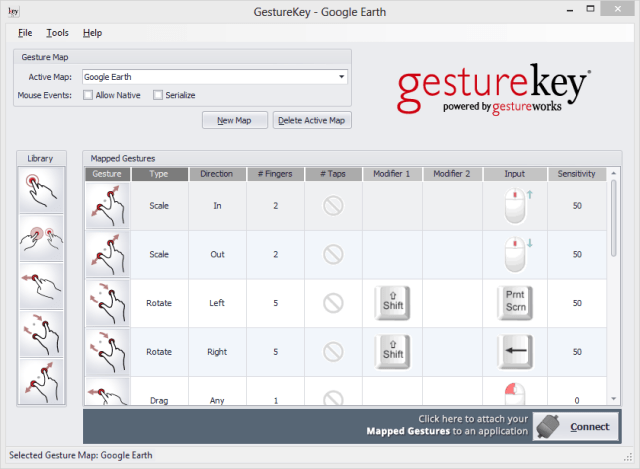
Task: Select the tap gesture in Library
Action: pyautogui.click(x=41, y=190)
